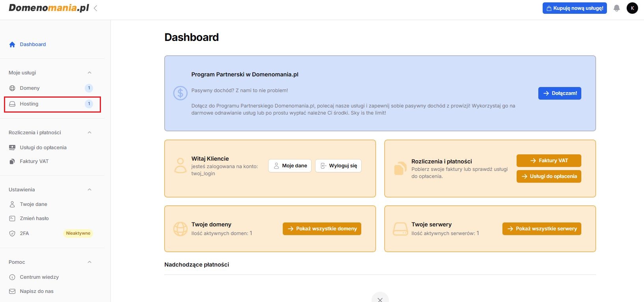Click the Dołączam! button
Image resolution: width=644 pixels, height=302 pixels.
click(560, 93)
